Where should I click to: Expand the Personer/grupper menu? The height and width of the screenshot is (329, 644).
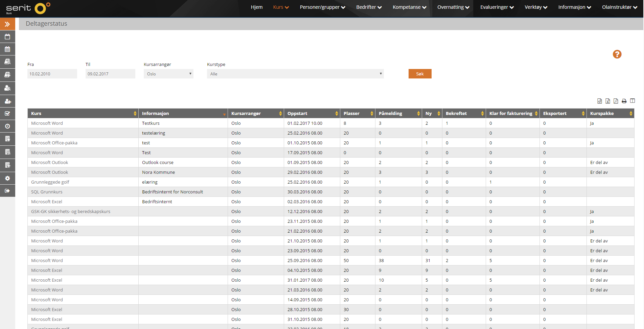(322, 7)
